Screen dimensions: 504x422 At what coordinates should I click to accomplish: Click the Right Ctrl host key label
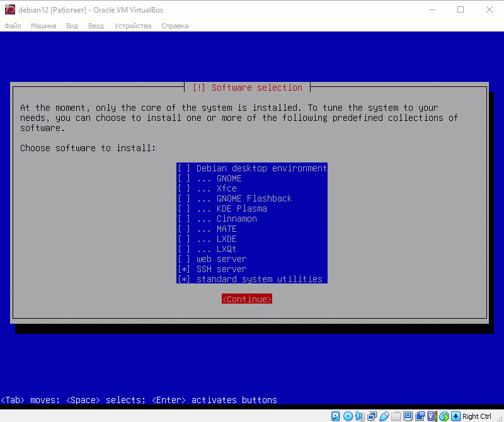(x=477, y=416)
